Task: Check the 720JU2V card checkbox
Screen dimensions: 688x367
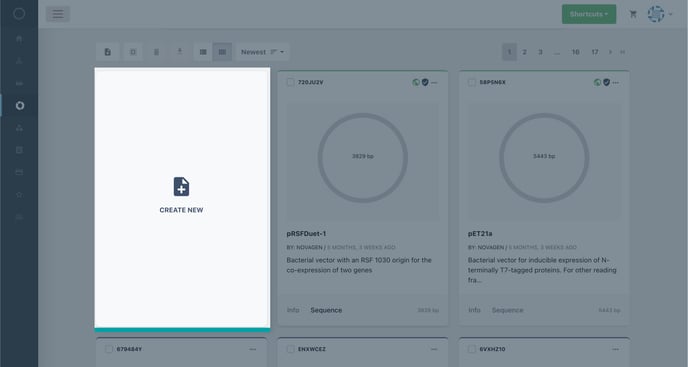Action: (x=290, y=82)
